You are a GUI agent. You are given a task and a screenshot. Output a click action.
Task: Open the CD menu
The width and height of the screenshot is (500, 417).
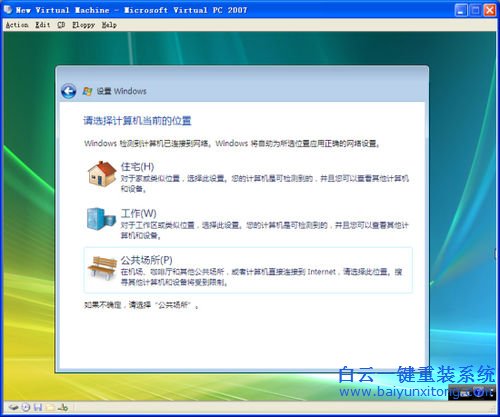click(x=61, y=25)
